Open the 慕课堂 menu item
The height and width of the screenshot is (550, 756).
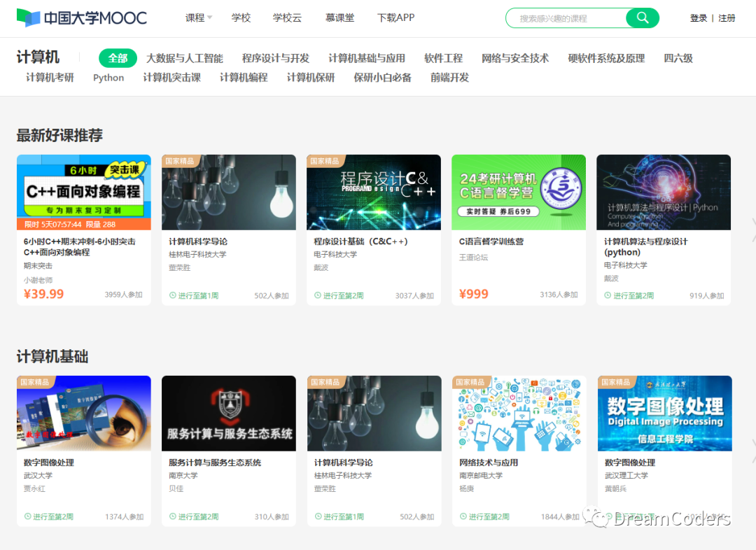point(340,17)
